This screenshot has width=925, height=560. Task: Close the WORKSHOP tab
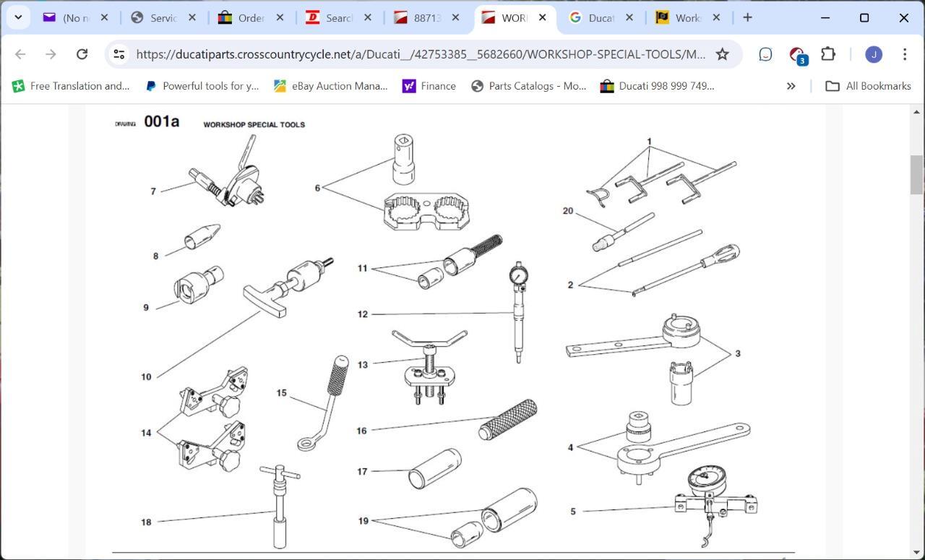(x=543, y=17)
